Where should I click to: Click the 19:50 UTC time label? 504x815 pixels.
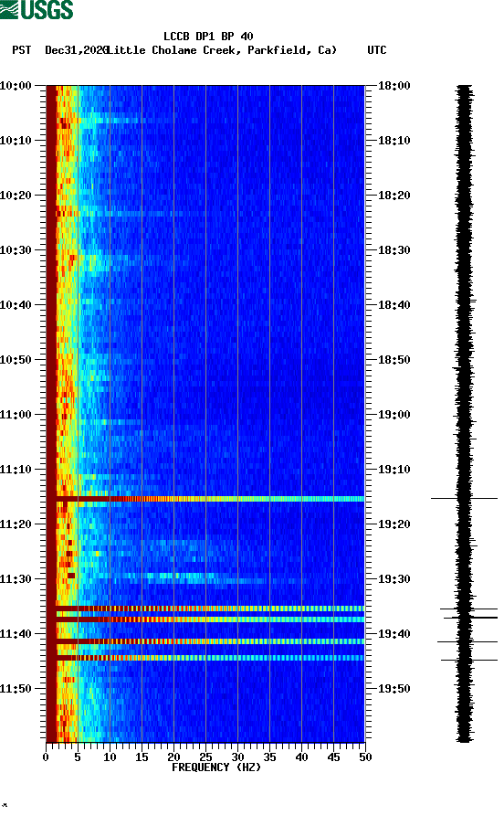(x=394, y=689)
